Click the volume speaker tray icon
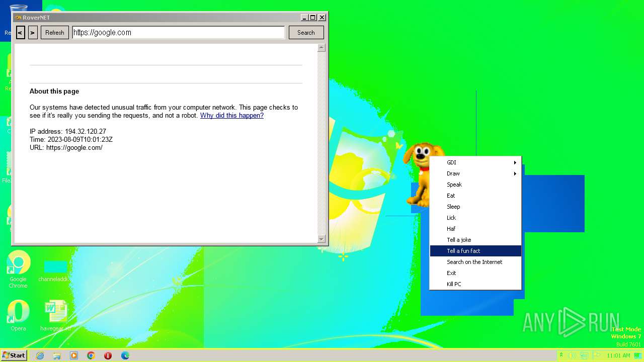Viewport: 644px width, 362px height. [572, 355]
